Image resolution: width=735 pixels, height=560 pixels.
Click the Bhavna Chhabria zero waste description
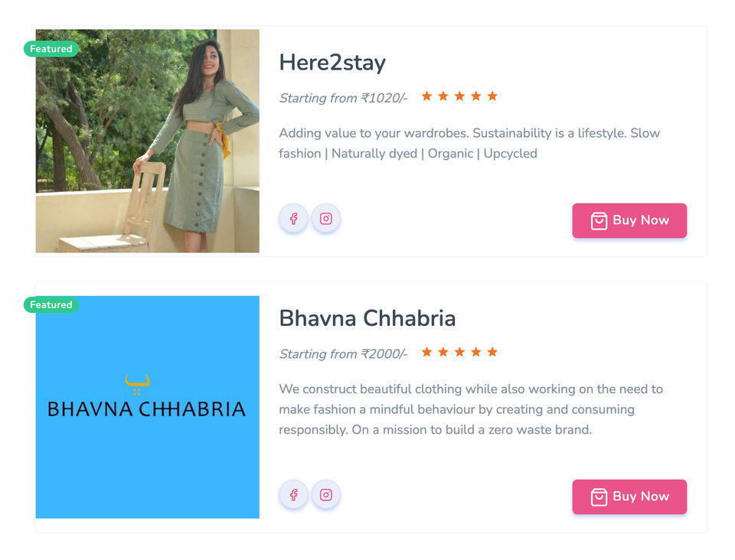[470, 409]
